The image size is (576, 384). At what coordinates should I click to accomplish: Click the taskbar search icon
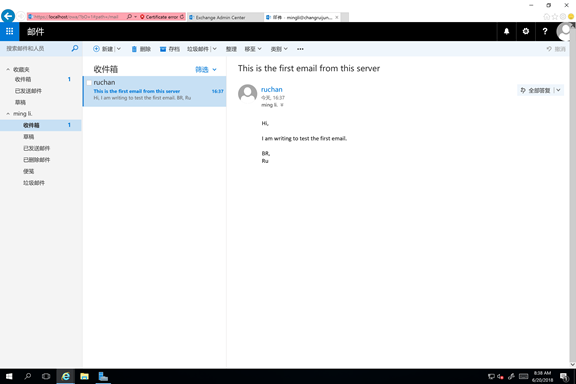tap(28, 376)
